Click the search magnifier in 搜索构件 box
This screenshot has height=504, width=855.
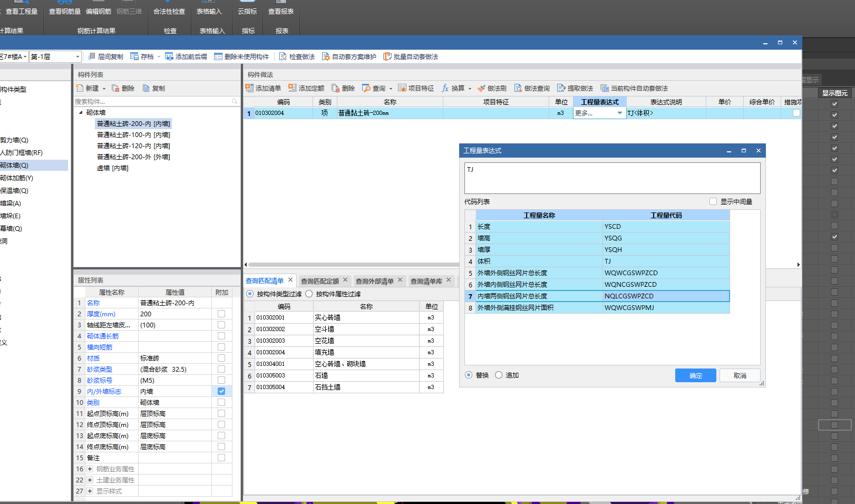(x=235, y=101)
